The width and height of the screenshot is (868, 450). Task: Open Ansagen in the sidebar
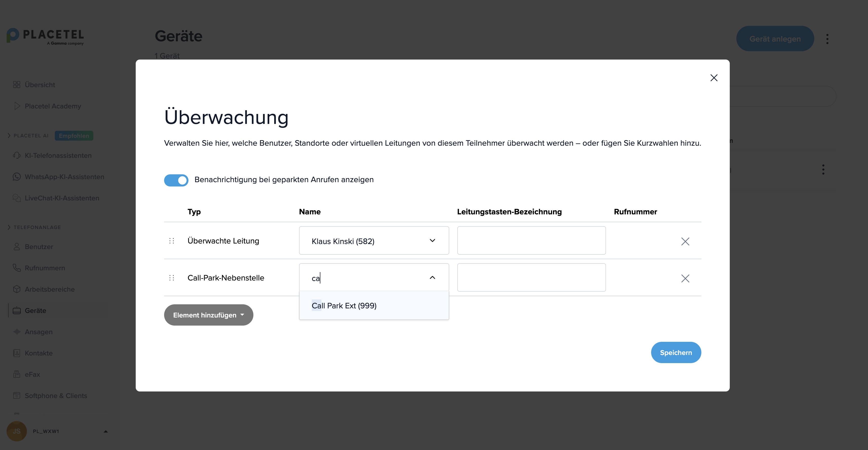coord(38,331)
